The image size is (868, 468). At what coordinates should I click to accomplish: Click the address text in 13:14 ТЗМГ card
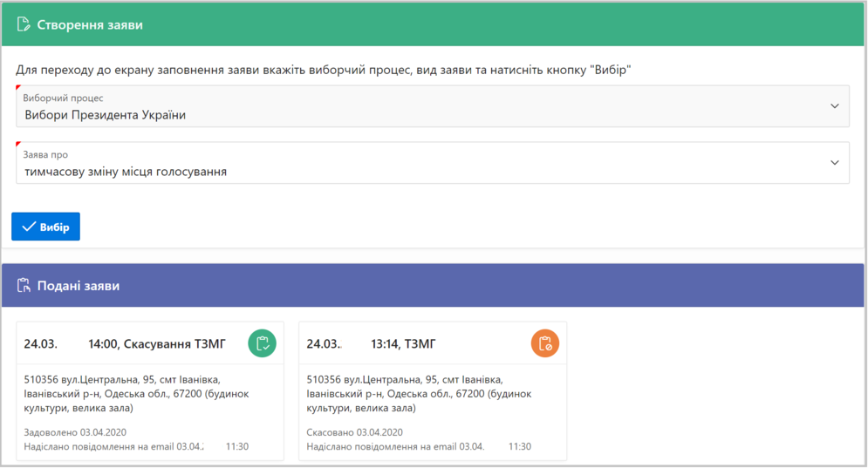[x=419, y=394]
